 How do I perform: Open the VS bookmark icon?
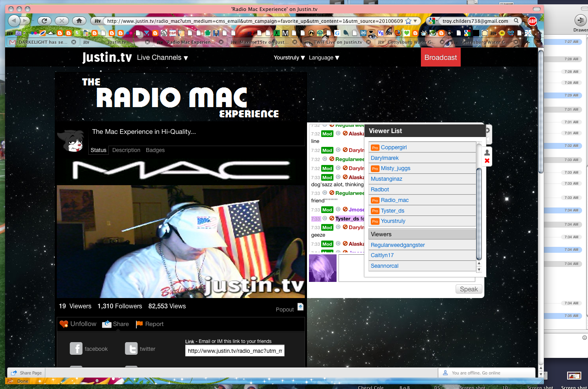380,33
